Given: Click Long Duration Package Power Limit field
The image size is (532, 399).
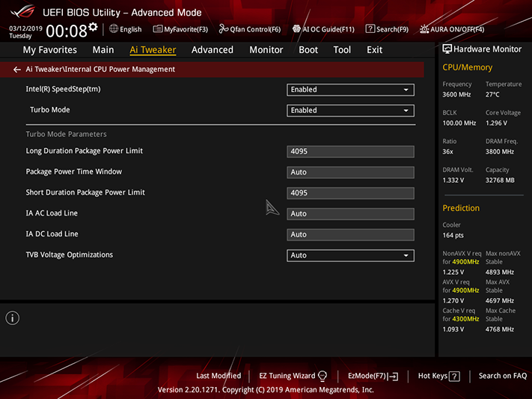Looking at the screenshot, I should point(350,151).
